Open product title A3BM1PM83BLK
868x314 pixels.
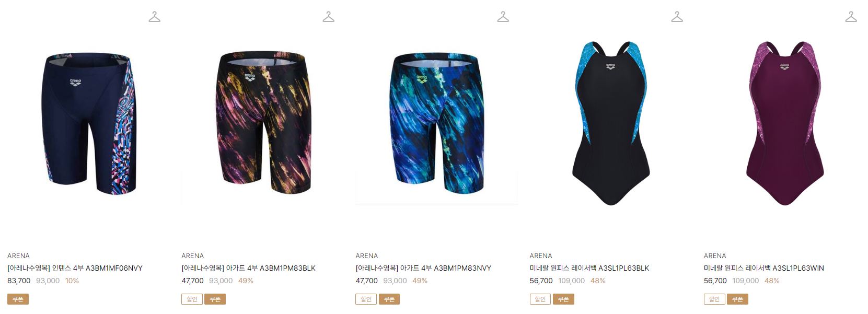(x=249, y=268)
